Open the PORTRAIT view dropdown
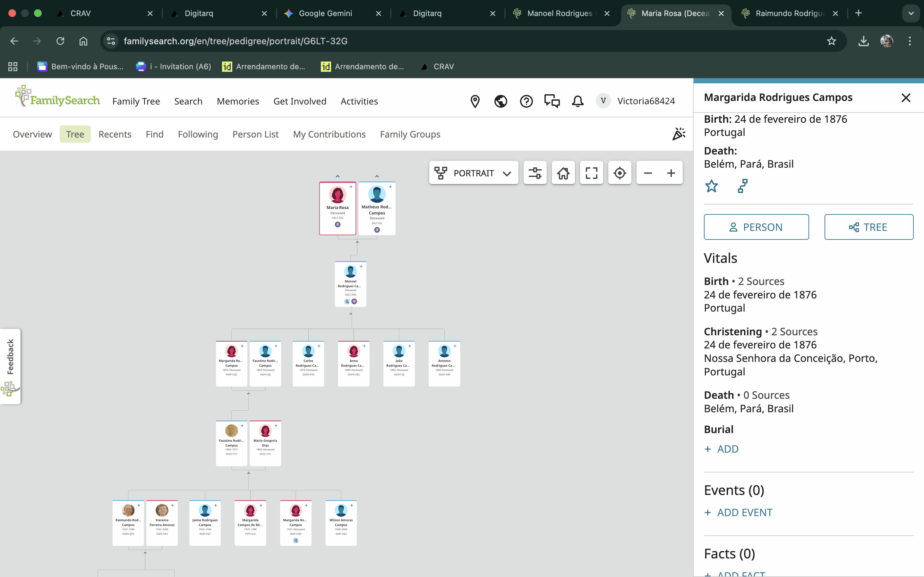 pos(474,173)
